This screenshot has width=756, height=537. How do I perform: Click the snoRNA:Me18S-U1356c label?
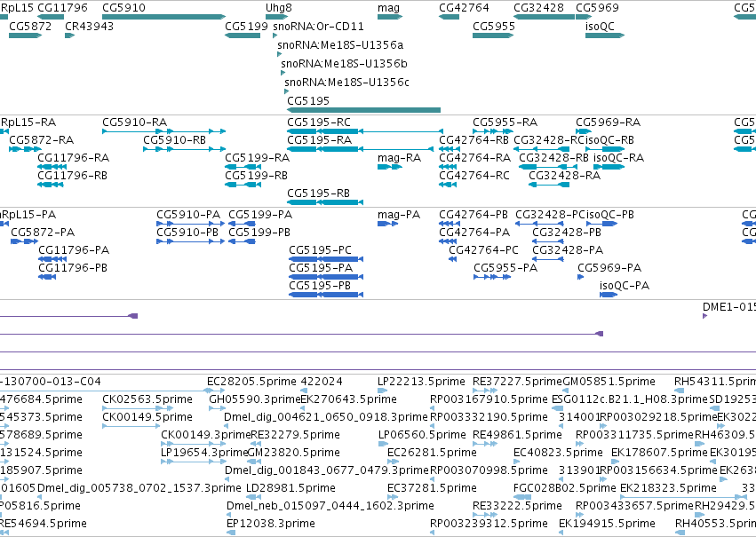347,83
